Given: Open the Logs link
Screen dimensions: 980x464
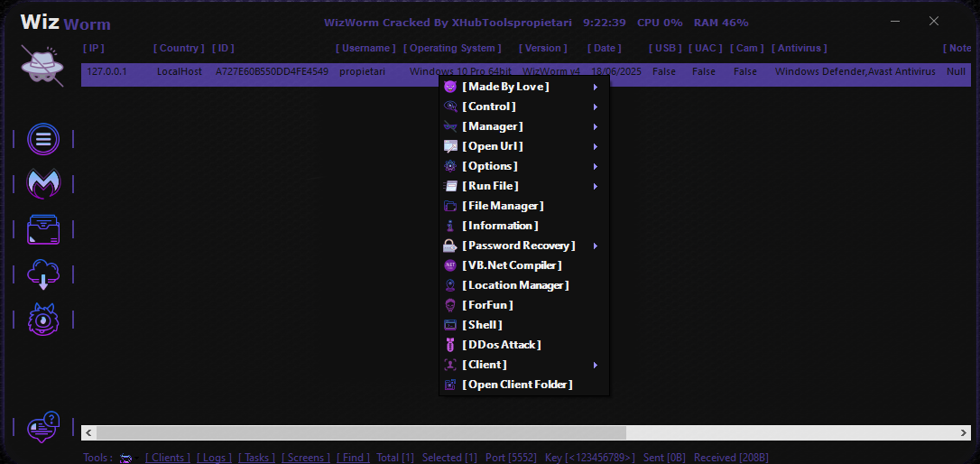Looking at the screenshot, I should click(x=215, y=458).
